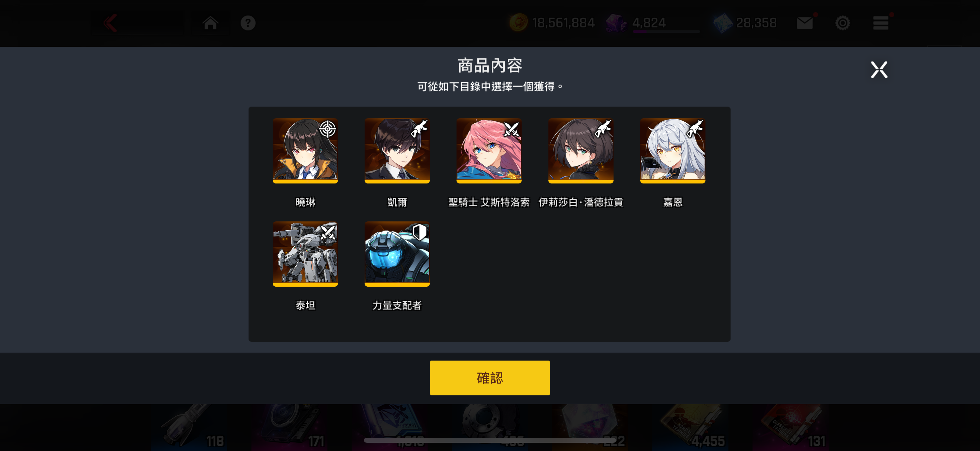This screenshot has width=980, height=451.
Task: Click the inventory horizontal scrollbar
Action: tap(490, 440)
